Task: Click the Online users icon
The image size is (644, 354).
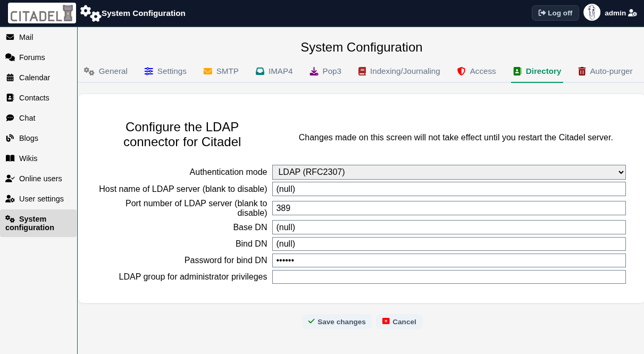Action: [x=10, y=179]
